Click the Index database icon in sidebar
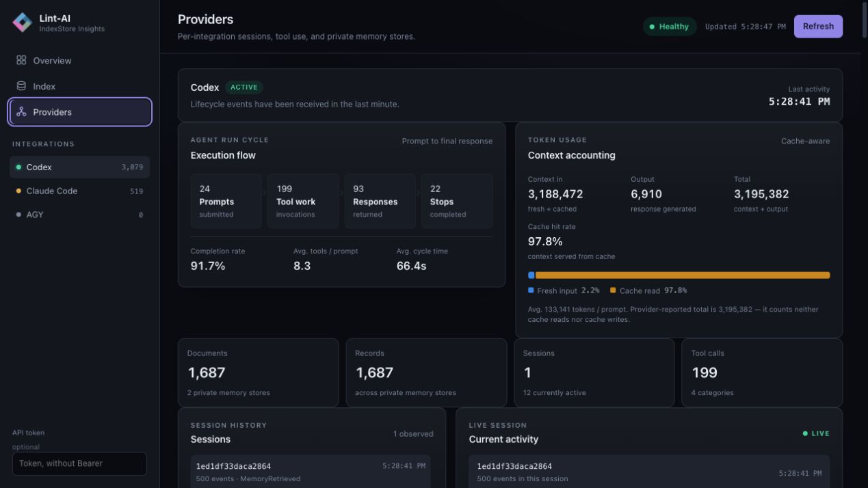 click(x=21, y=86)
